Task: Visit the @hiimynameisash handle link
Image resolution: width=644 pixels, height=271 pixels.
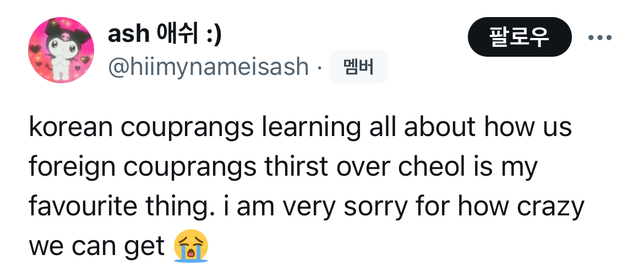Action: pyautogui.click(x=209, y=67)
